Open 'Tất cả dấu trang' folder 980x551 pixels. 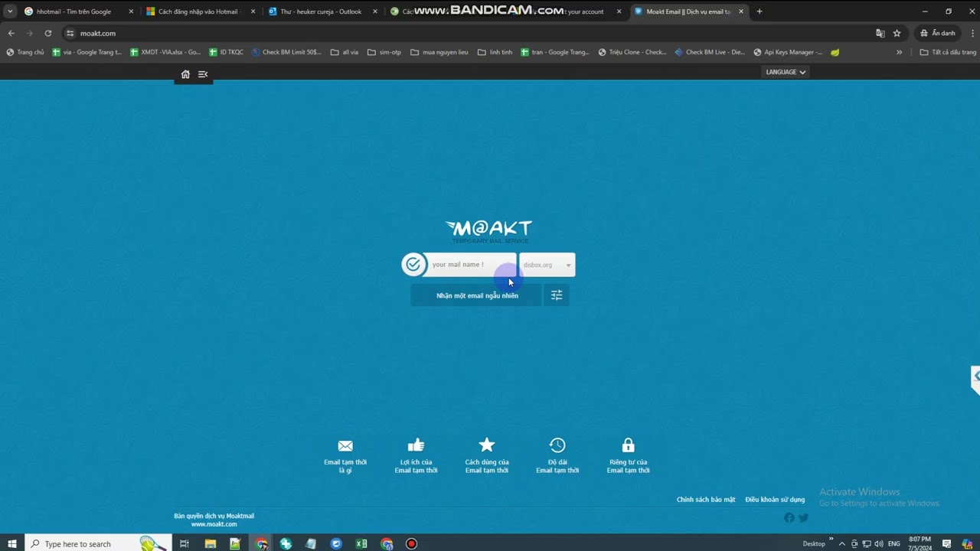948,52
